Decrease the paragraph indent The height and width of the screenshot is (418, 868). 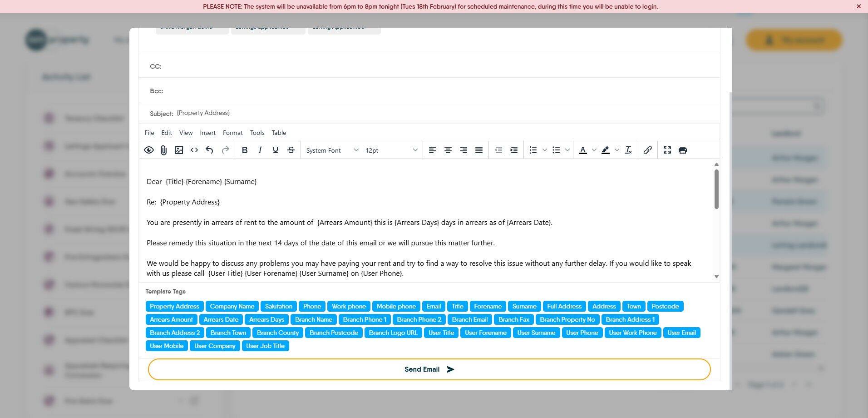click(x=498, y=150)
